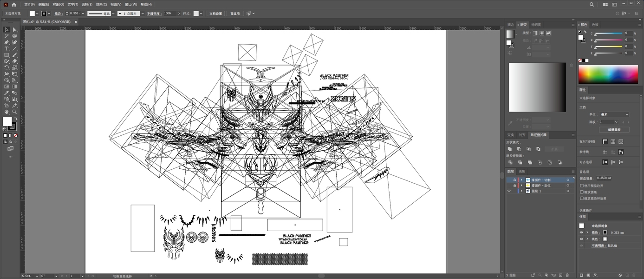Click the Divide pathfinder icon

510,162
